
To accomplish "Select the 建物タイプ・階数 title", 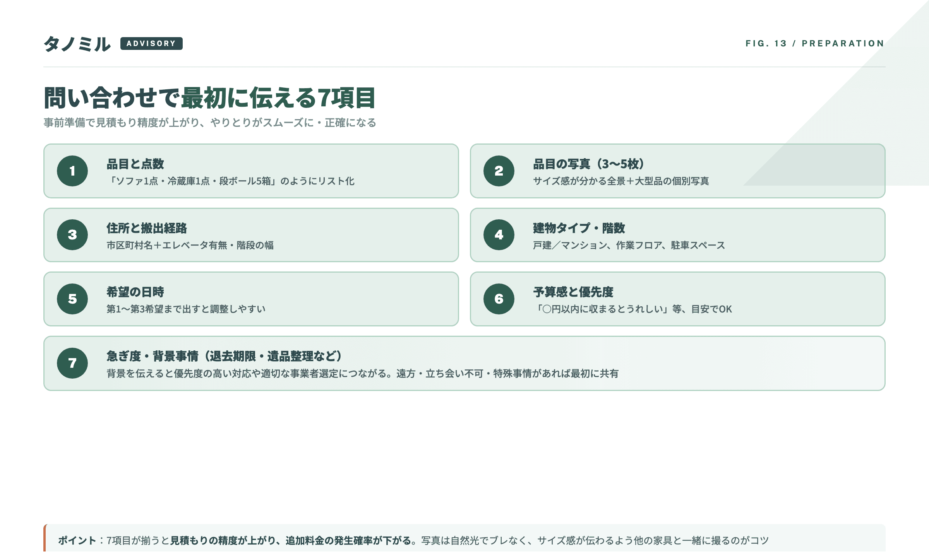I will pos(579,228).
